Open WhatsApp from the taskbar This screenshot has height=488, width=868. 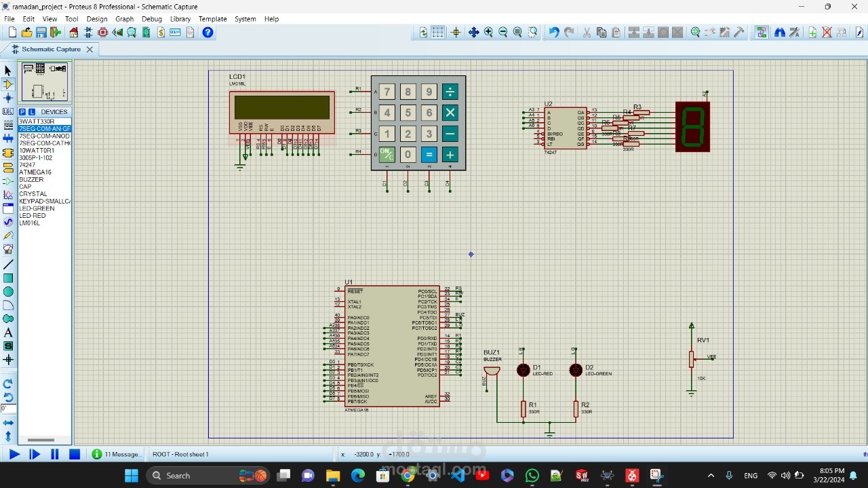point(532,475)
